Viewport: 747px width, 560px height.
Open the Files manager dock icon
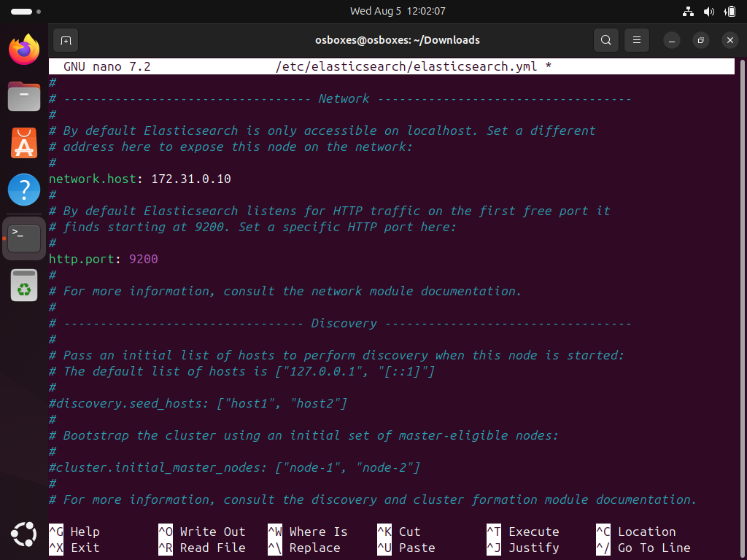tap(24, 96)
